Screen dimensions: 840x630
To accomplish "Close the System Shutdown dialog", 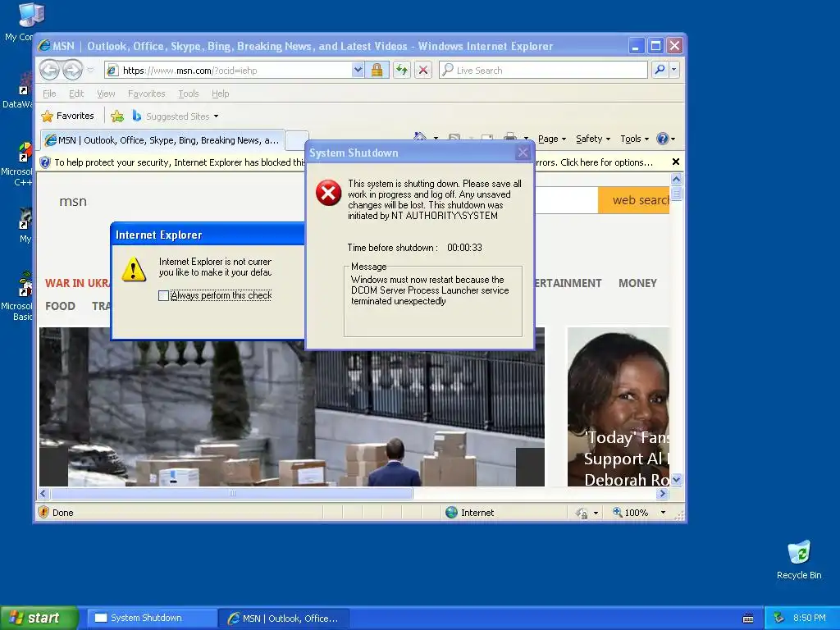I will point(523,153).
